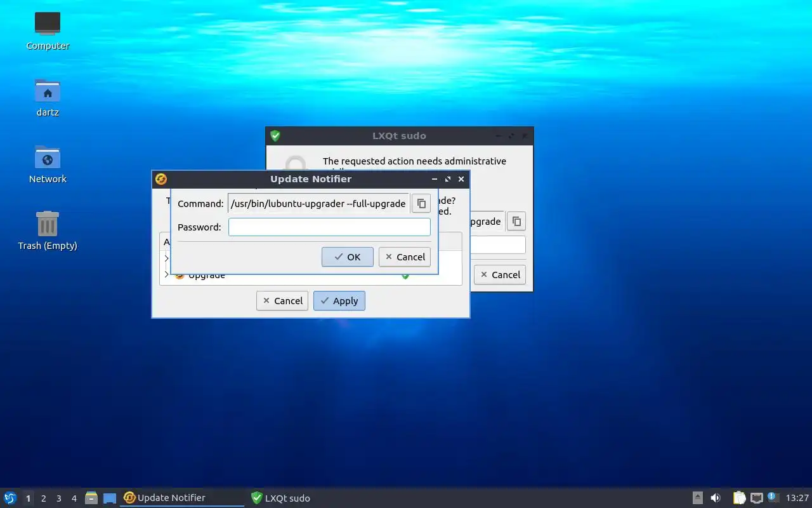Screen dimensions: 812x508
Task: Open the removable media tray icon
Action: pyautogui.click(x=697, y=498)
